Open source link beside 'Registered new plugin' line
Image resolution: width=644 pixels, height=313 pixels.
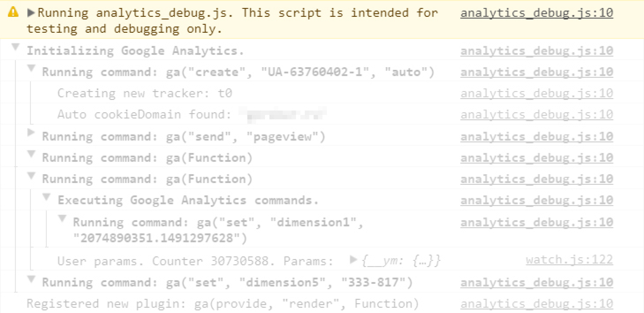[537, 304]
